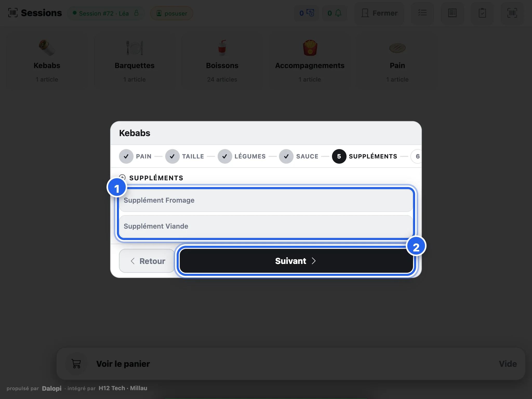The image size is (532, 399).
Task: Open the Boissons category card
Action: coord(222,62)
